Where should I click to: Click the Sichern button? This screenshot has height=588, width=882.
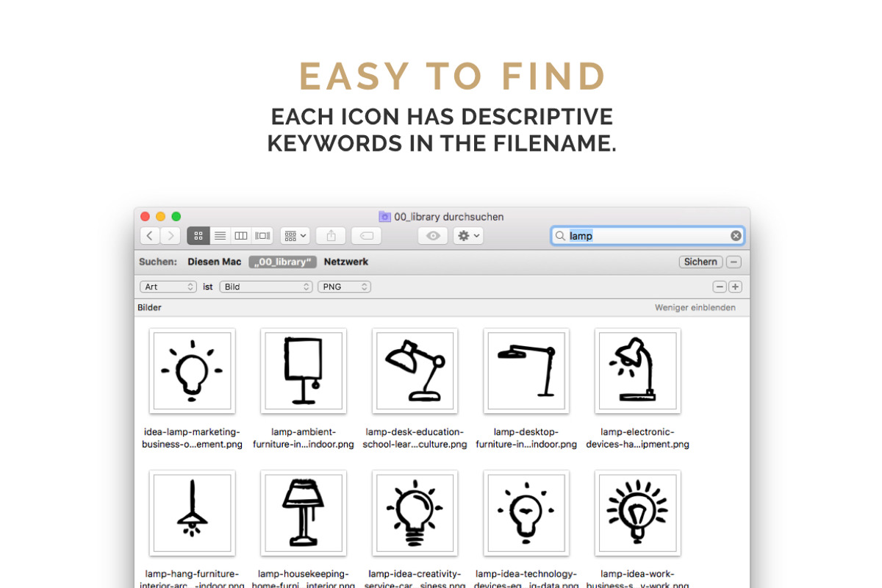700,262
